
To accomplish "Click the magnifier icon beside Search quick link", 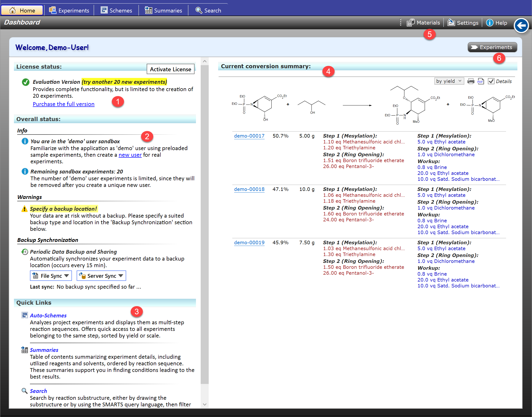I will click(x=25, y=391).
